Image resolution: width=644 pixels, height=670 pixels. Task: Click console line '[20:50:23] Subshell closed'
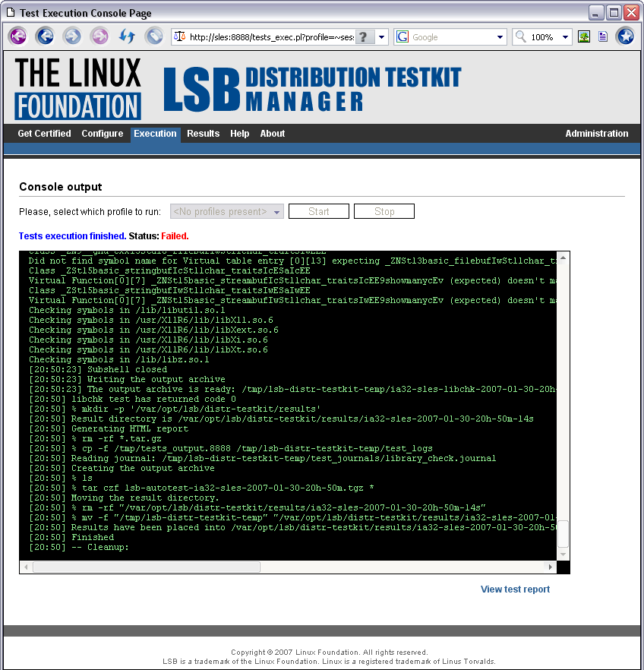[98, 369]
